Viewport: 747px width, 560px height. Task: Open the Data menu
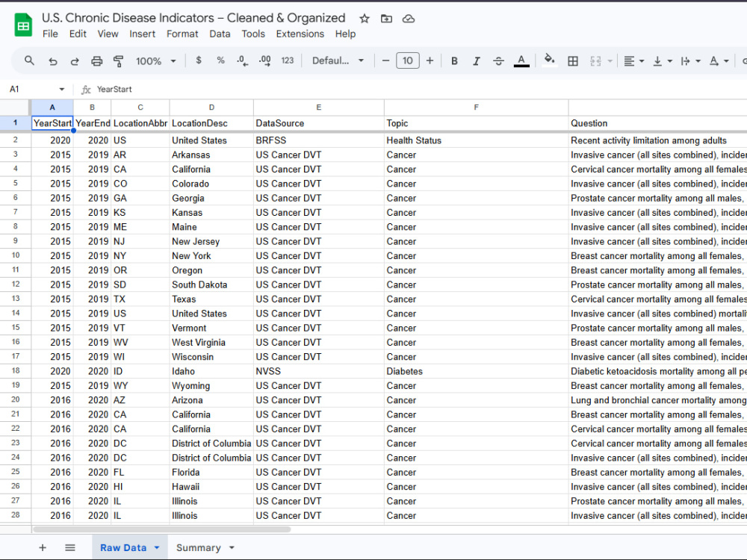click(220, 34)
